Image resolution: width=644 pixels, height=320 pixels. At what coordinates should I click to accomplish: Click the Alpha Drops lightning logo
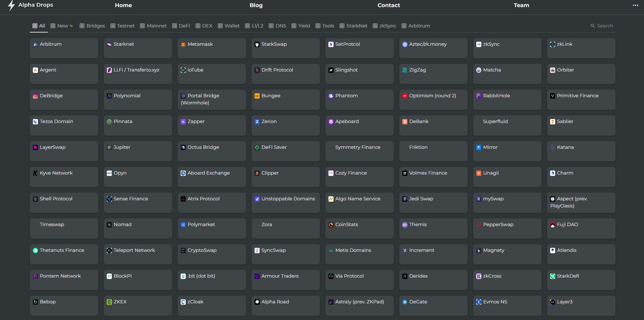(x=12, y=5)
